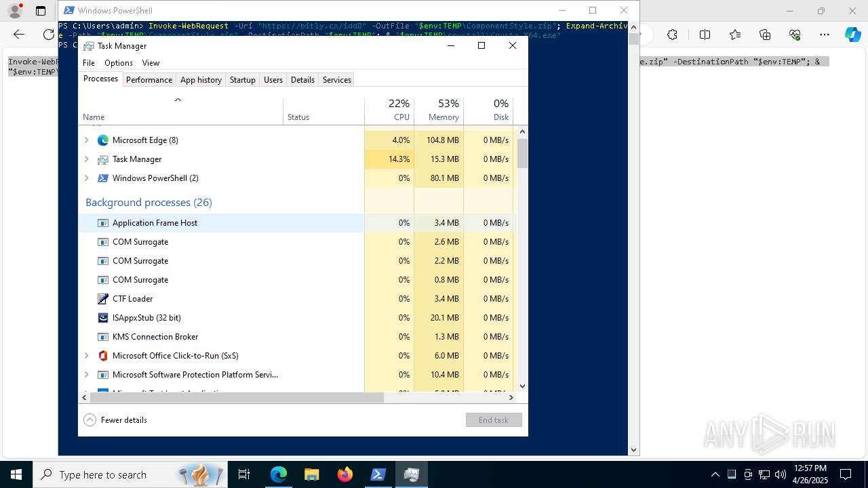Sort by the Name column header

pyautogui.click(x=181, y=110)
